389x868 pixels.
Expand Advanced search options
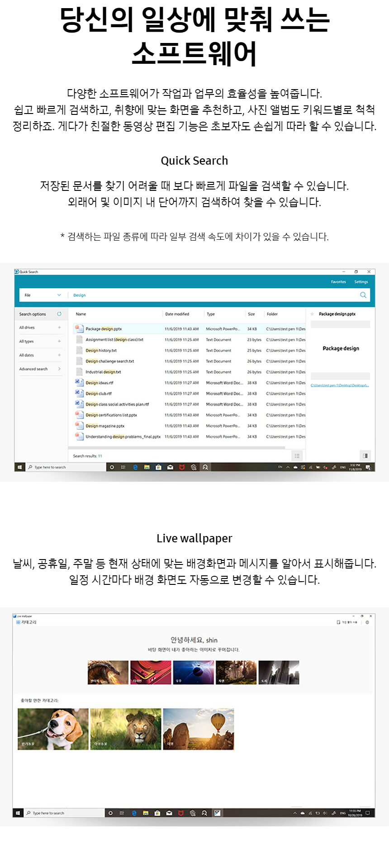tap(59, 369)
